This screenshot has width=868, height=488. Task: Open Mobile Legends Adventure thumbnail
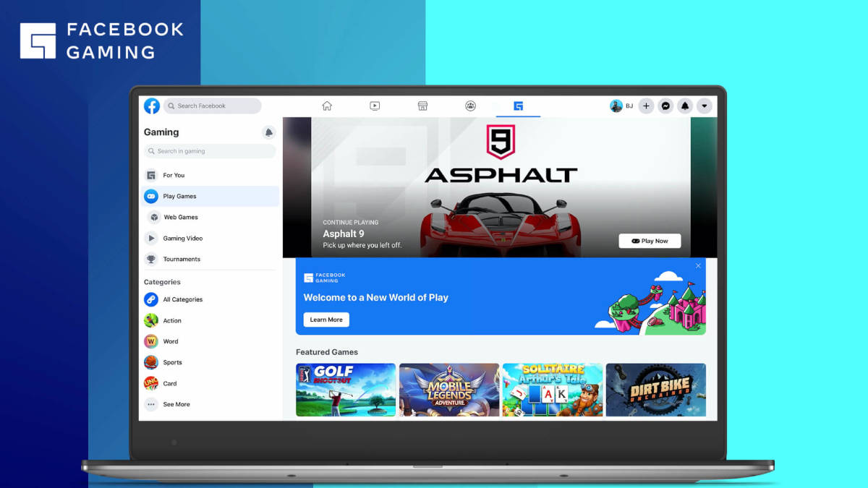tap(449, 390)
